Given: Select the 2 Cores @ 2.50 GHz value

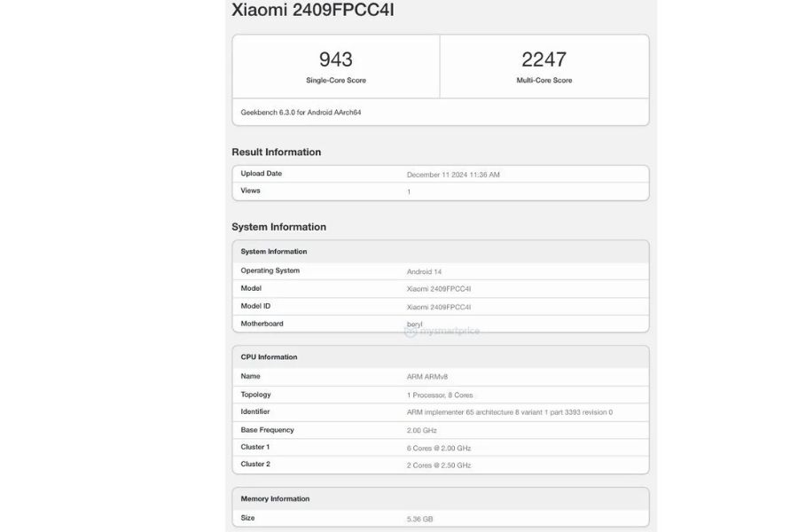Looking at the screenshot, I should (439, 465).
